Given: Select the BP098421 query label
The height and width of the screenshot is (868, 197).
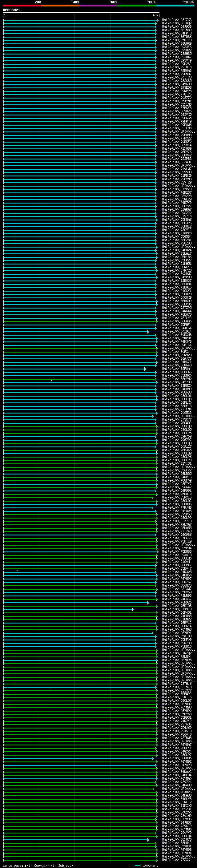Looking at the screenshot, I should [11, 10].
